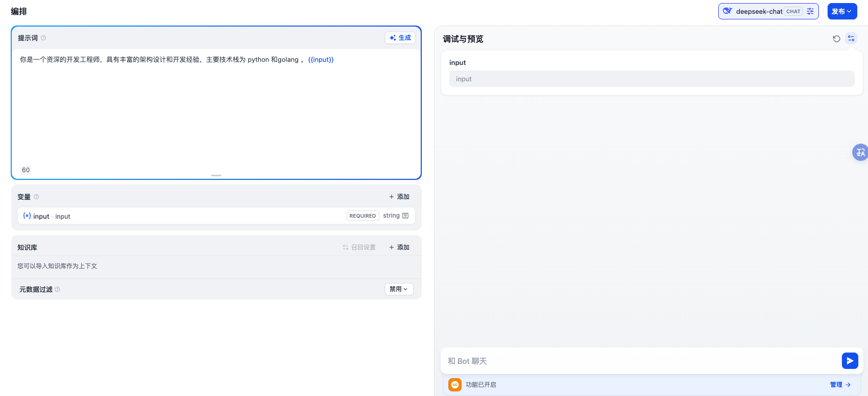Click the help icon beside 变量

36,197
